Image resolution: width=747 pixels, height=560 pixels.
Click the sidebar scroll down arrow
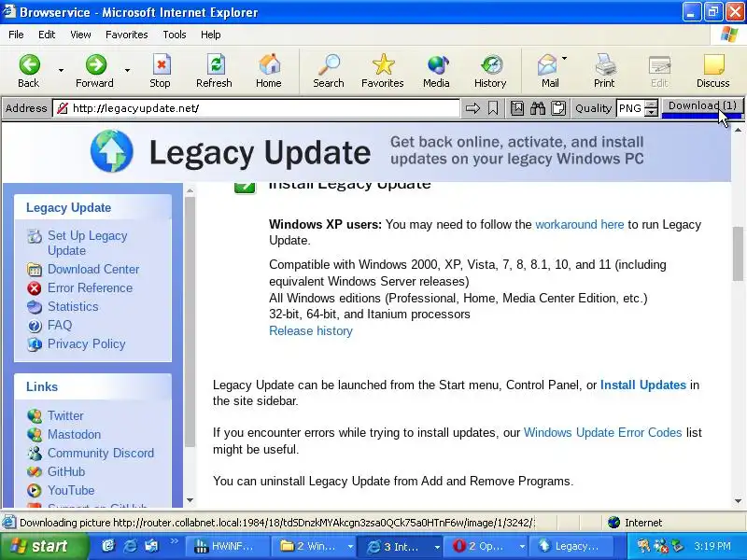[x=190, y=500]
